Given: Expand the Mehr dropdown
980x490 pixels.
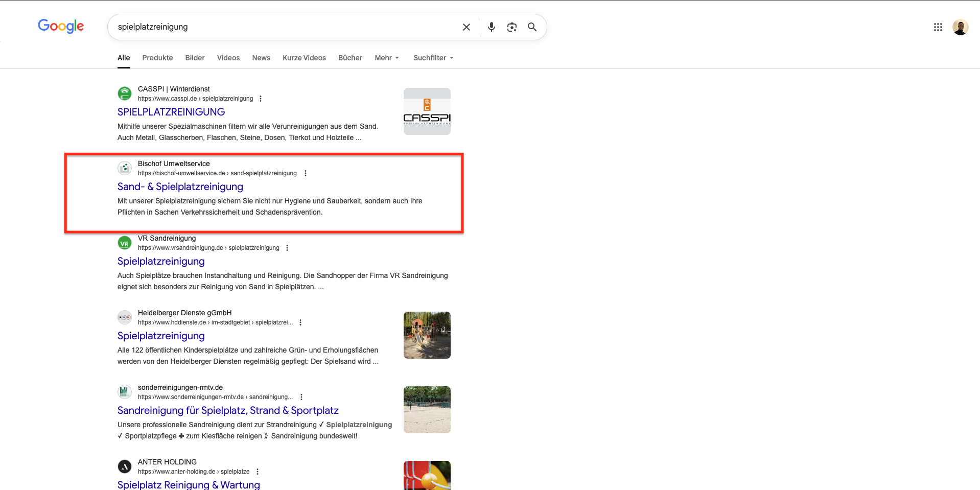Looking at the screenshot, I should pos(387,58).
